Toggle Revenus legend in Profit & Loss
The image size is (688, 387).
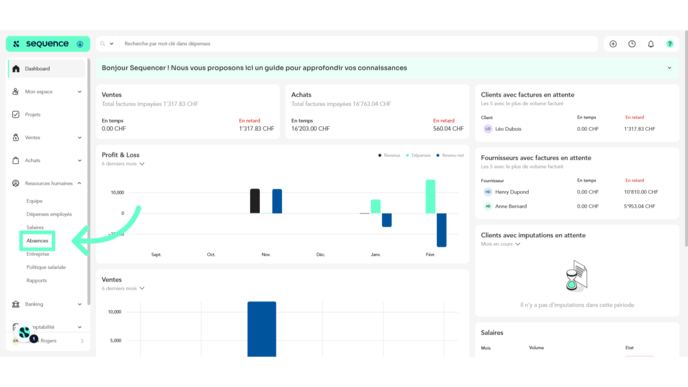390,155
